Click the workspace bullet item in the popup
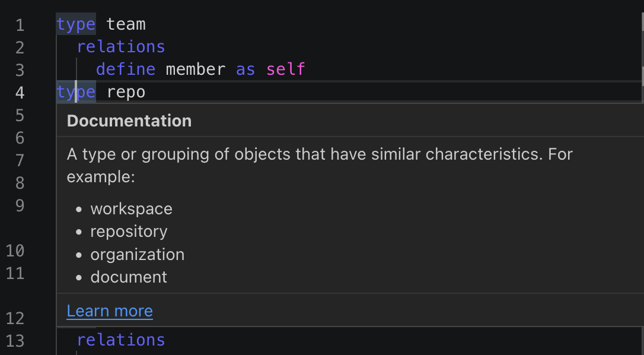 point(131,208)
